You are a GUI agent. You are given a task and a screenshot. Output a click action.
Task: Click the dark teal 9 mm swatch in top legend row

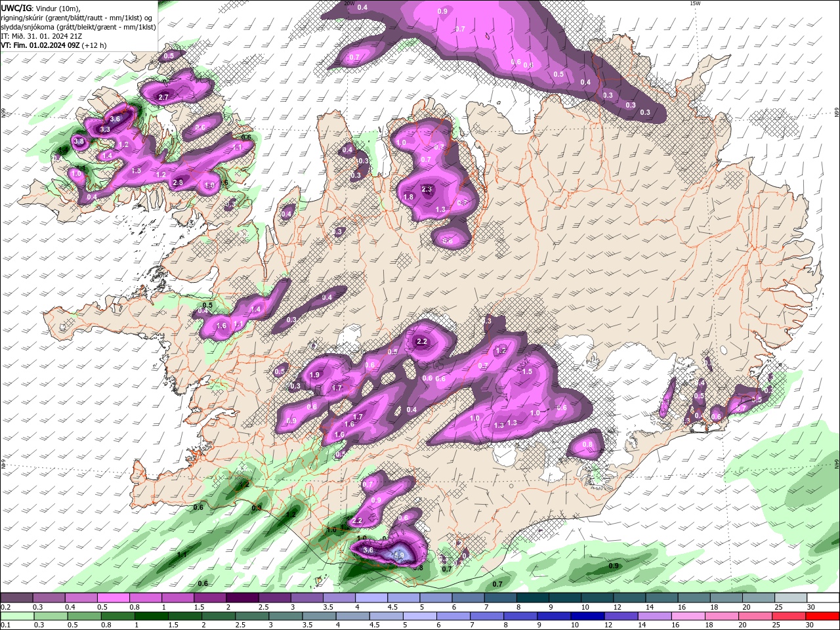click(564, 598)
